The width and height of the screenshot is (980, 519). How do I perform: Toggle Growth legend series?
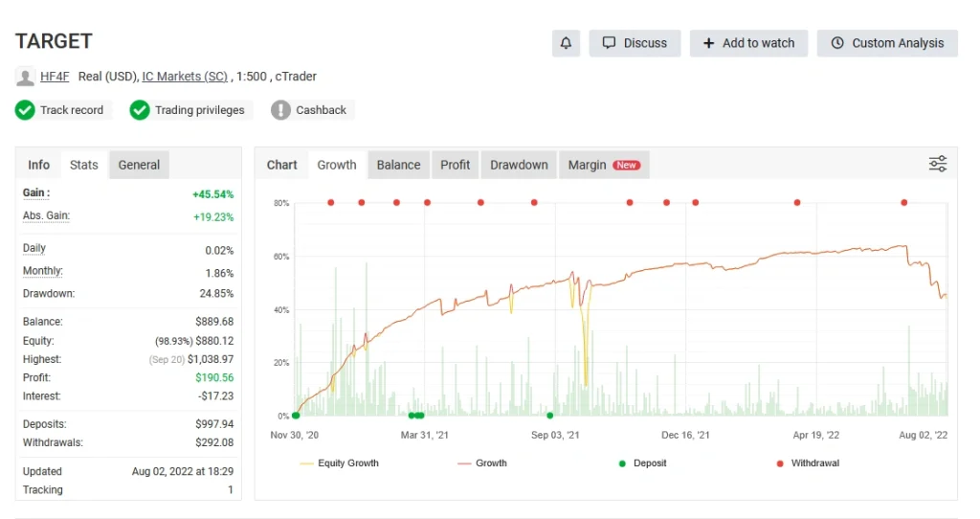[x=482, y=463]
